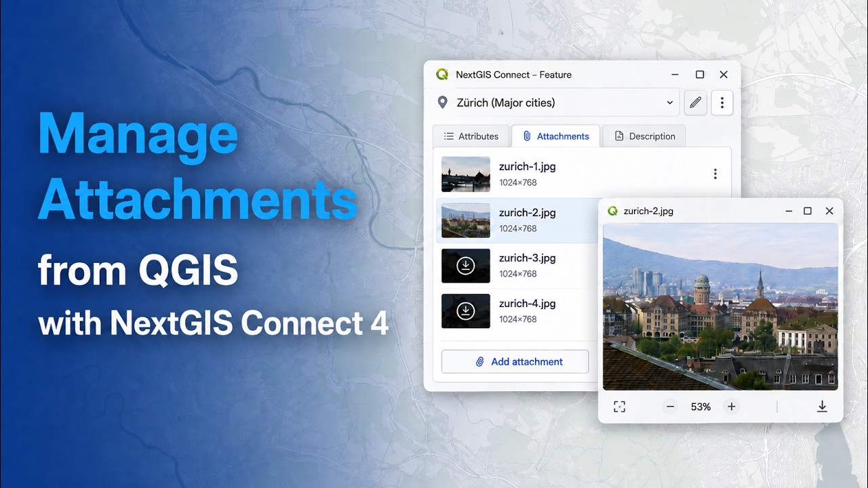Download zurich-4.jpg via its thumbnail download icon
Image resolution: width=868 pixels, height=488 pixels.
[x=465, y=311]
